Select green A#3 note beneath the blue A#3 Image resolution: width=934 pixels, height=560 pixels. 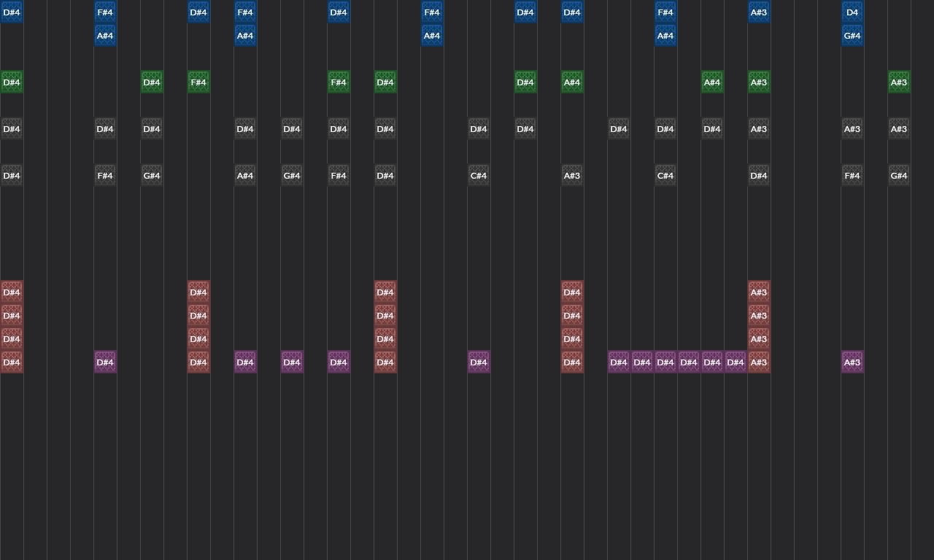click(x=759, y=82)
